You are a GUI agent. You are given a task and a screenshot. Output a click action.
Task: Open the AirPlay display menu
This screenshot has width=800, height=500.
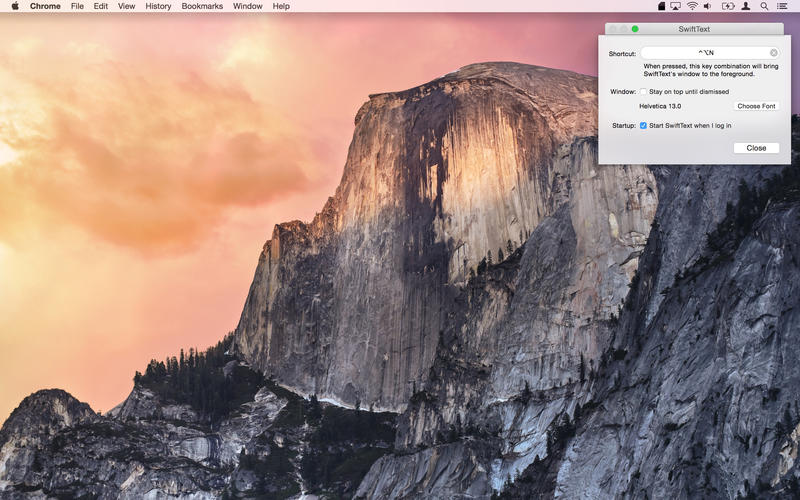tap(675, 6)
